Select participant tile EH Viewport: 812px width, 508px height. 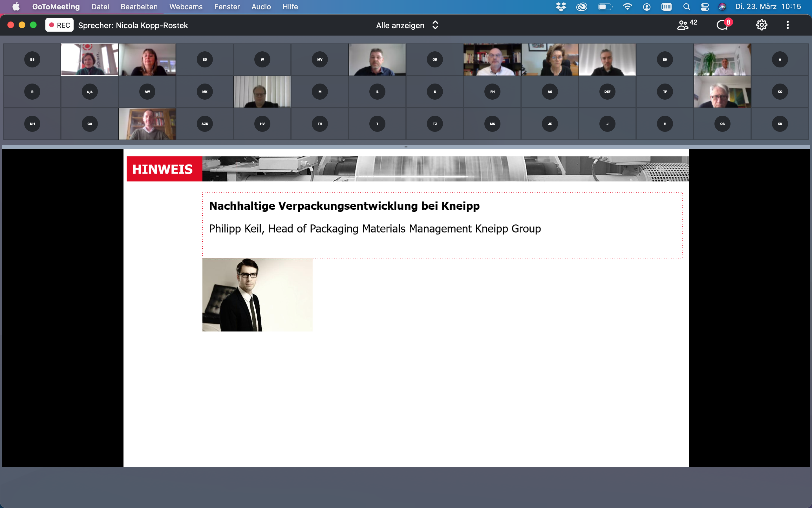(x=665, y=60)
